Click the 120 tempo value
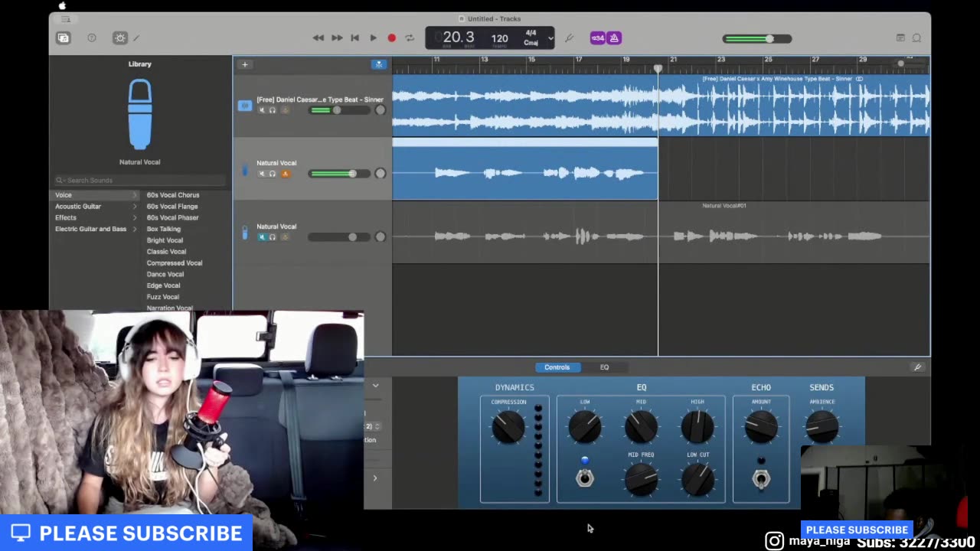This screenshot has width=980, height=551. [499, 38]
